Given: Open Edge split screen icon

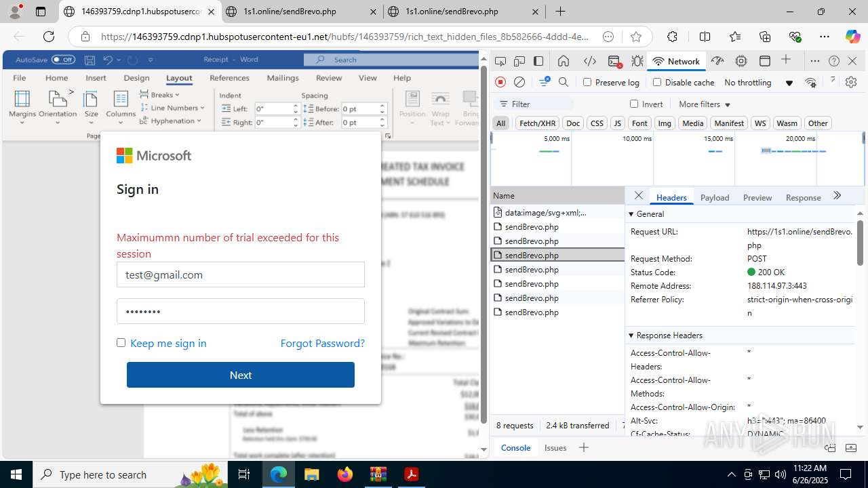Looking at the screenshot, I should [705, 37].
